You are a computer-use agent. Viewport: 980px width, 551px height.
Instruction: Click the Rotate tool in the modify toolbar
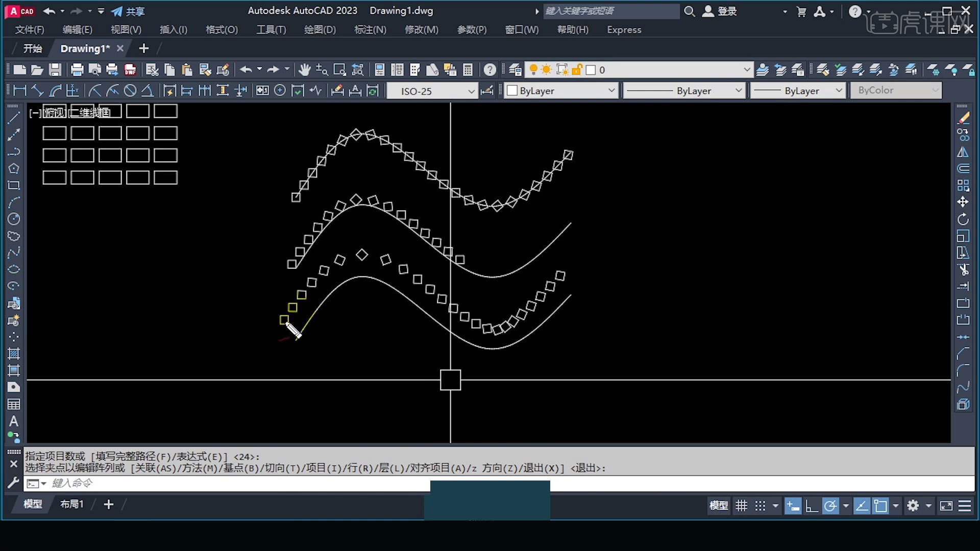pos(963,219)
